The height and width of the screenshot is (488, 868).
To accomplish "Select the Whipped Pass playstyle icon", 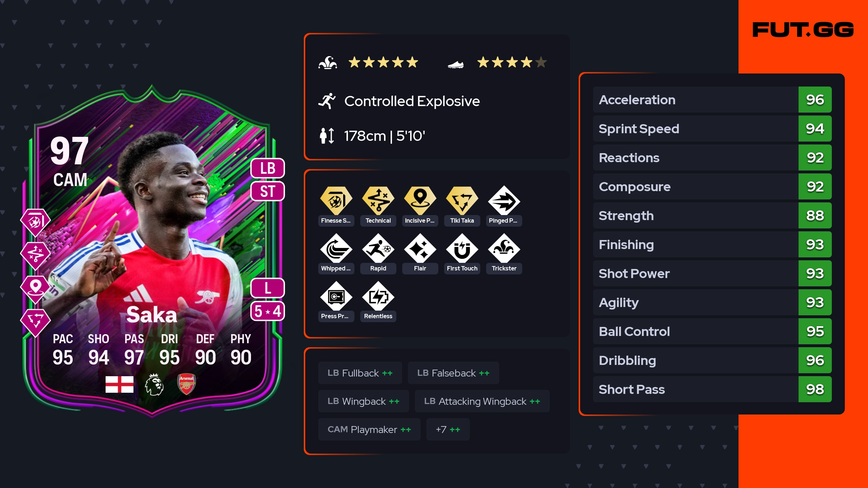I will [336, 248].
